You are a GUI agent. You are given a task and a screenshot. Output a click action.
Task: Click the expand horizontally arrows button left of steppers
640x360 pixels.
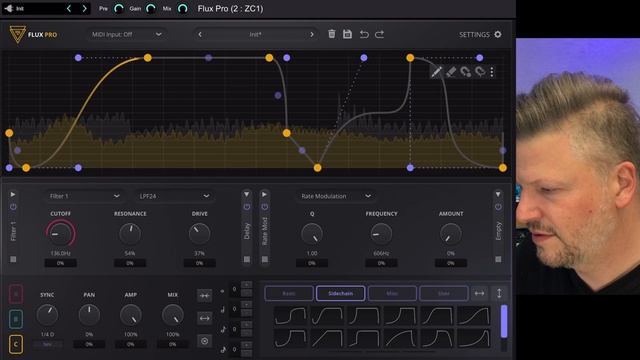pos(204,318)
